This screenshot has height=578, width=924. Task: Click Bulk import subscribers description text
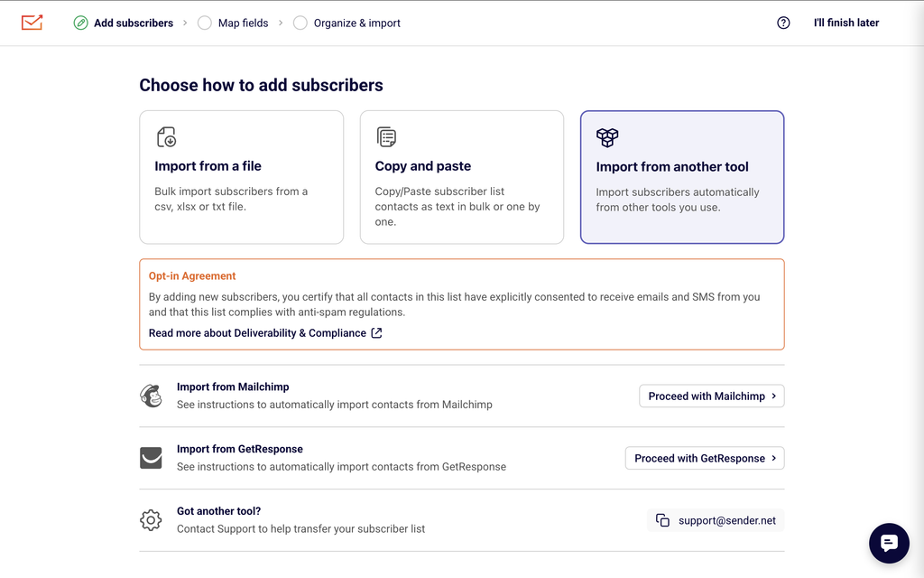tap(231, 199)
